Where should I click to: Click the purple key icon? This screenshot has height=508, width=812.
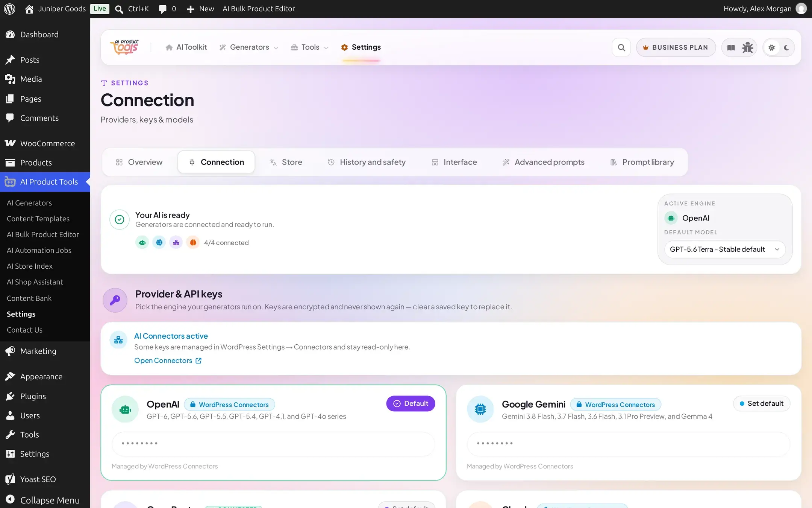pyautogui.click(x=115, y=300)
